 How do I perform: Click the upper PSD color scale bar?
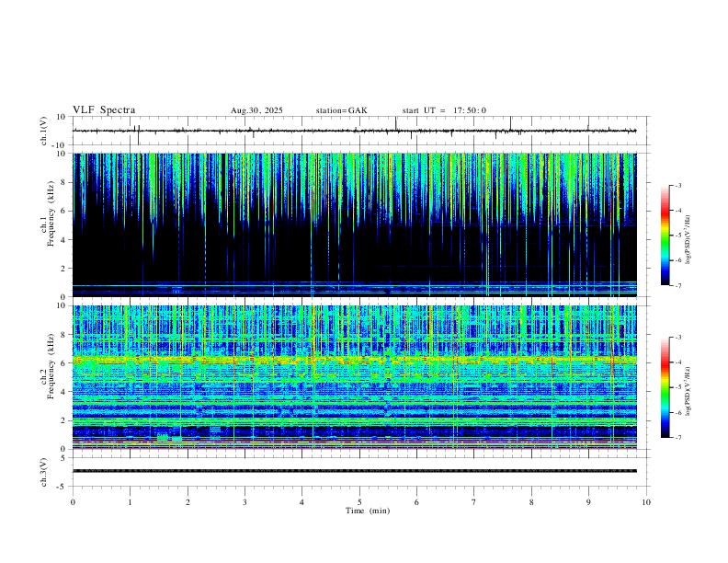tap(665, 236)
